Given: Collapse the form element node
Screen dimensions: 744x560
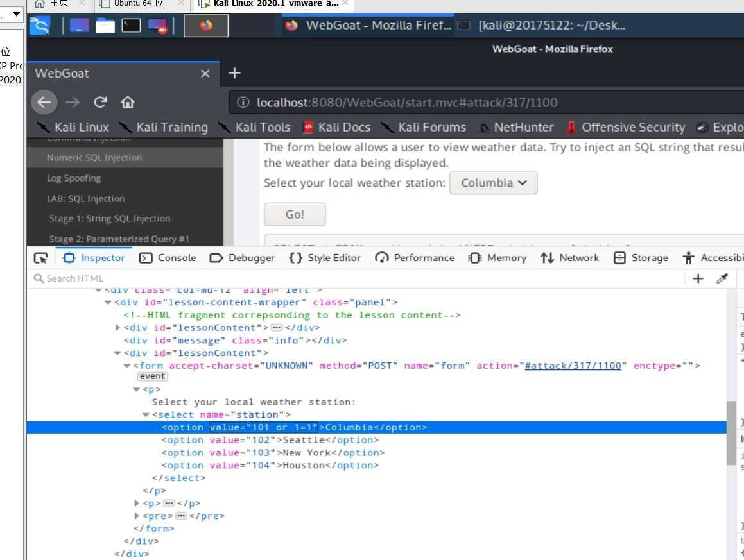Looking at the screenshot, I should tap(126, 366).
